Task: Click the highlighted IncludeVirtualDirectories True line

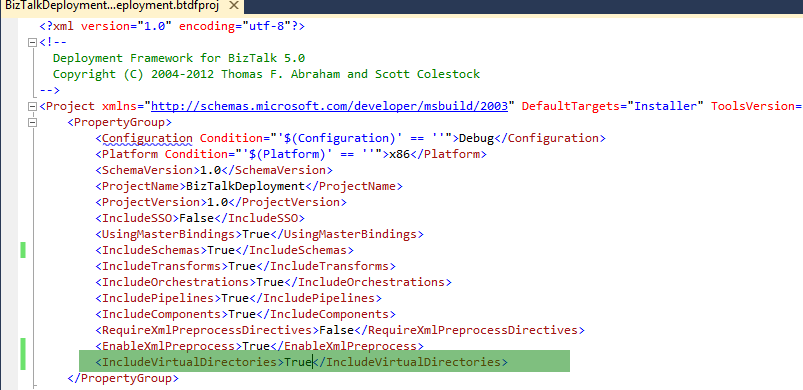Action: pos(302,362)
